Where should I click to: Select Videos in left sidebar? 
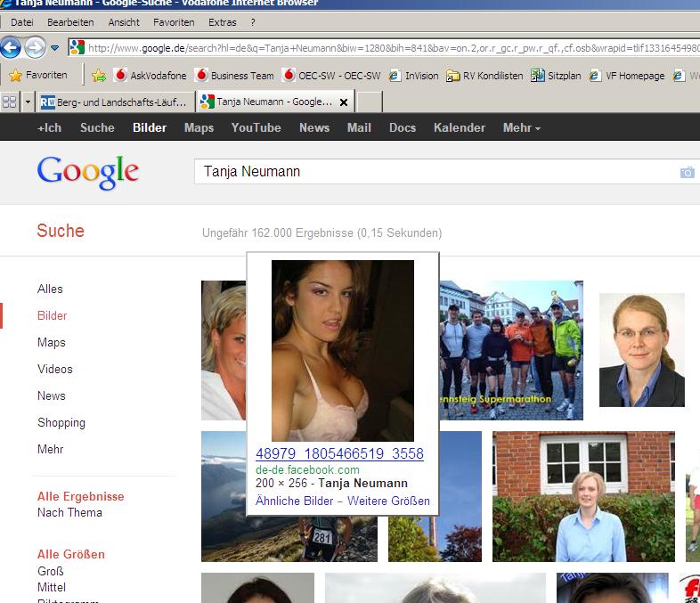point(55,369)
